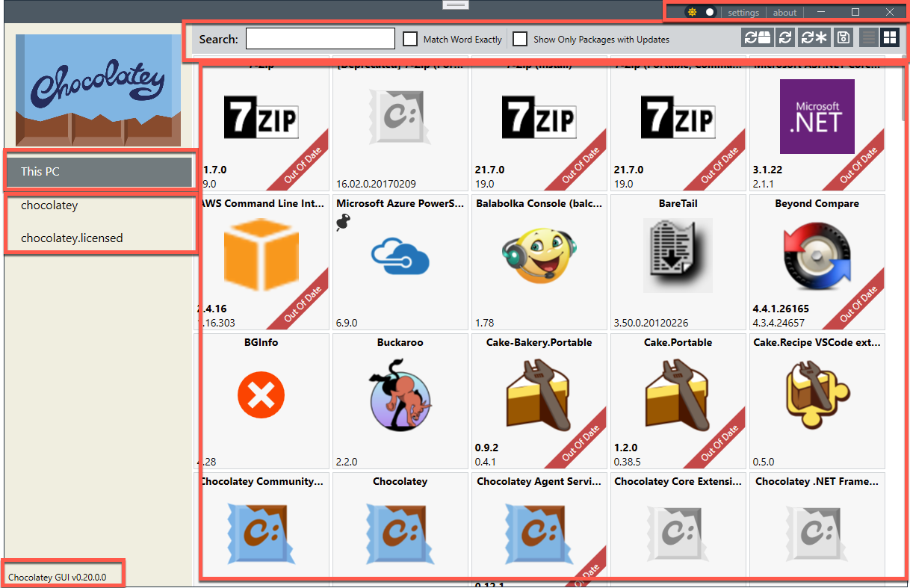Open the chocolatey source in sidebar

point(49,205)
